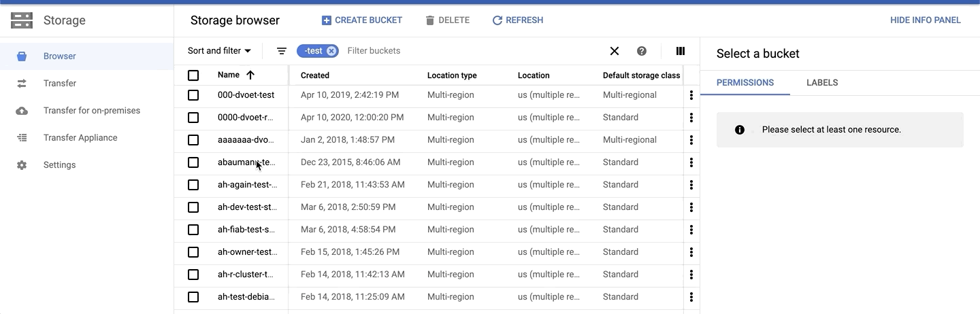Viewport: 980px width, 314px height.
Task: Click CREATE BUCKET button
Action: (x=361, y=20)
